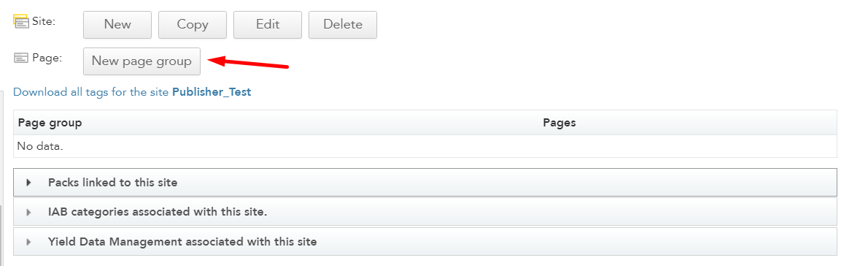Open the Packs linked to this site section
The height and width of the screenshot is (266, 868).
[x=425, y=182]
